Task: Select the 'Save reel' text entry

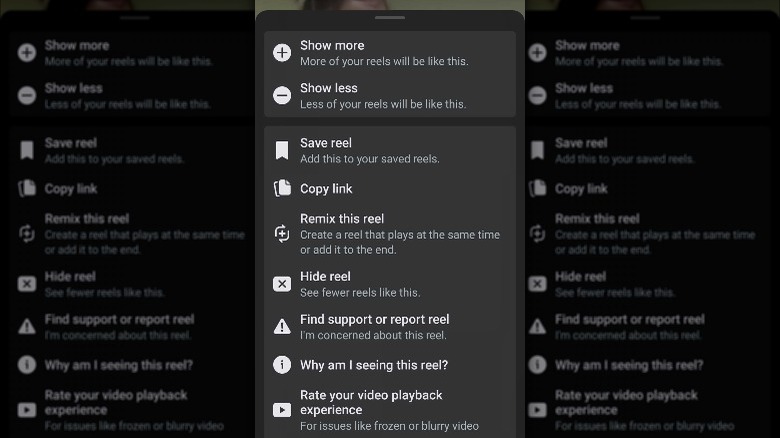Action: click(326, 143)
